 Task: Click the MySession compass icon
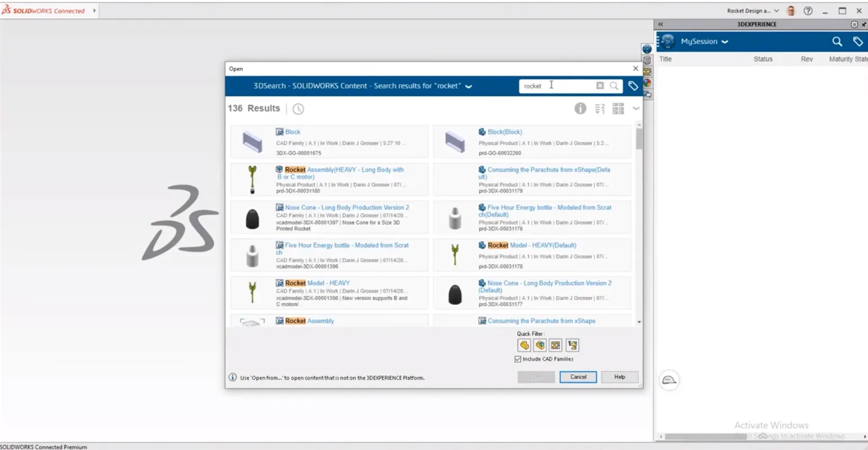point(667,42)
